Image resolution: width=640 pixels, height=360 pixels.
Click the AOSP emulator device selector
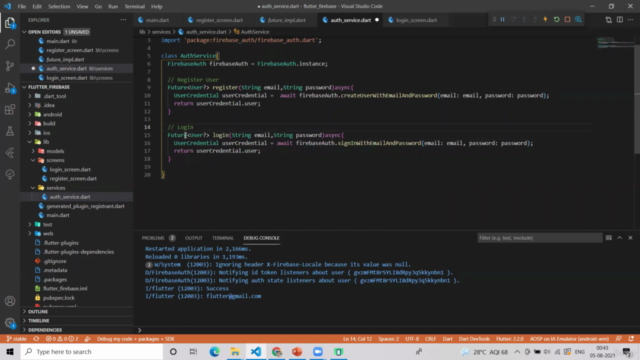pyautogui.click(x=569, y=339)
